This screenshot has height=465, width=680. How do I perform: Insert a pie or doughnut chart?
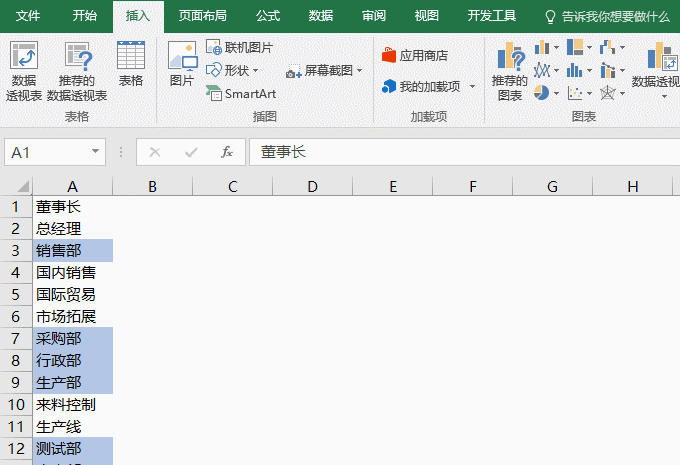point(542,93)
